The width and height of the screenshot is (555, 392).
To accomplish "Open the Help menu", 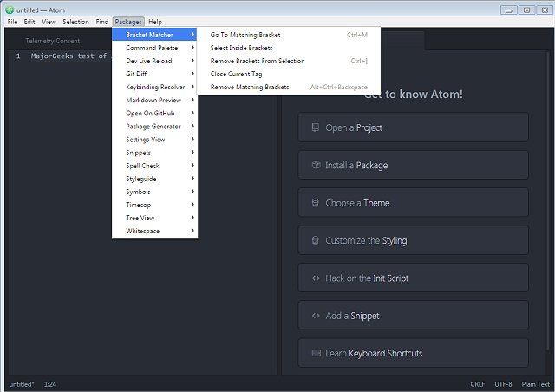I will pyautogui.click(x=155, y=22).
